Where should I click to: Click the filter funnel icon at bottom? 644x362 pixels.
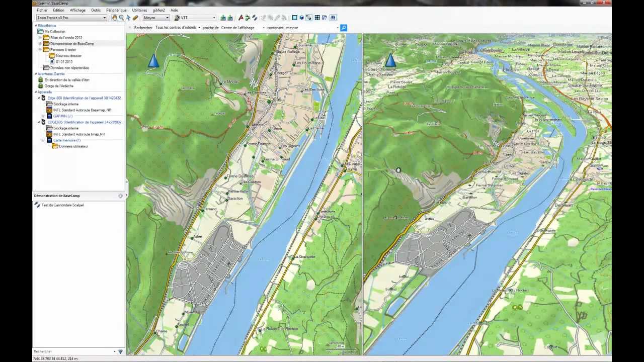coord(120,351)
